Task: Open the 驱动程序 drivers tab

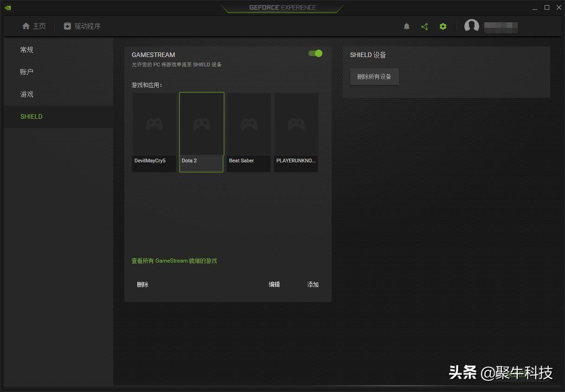Action: (82, 26)
